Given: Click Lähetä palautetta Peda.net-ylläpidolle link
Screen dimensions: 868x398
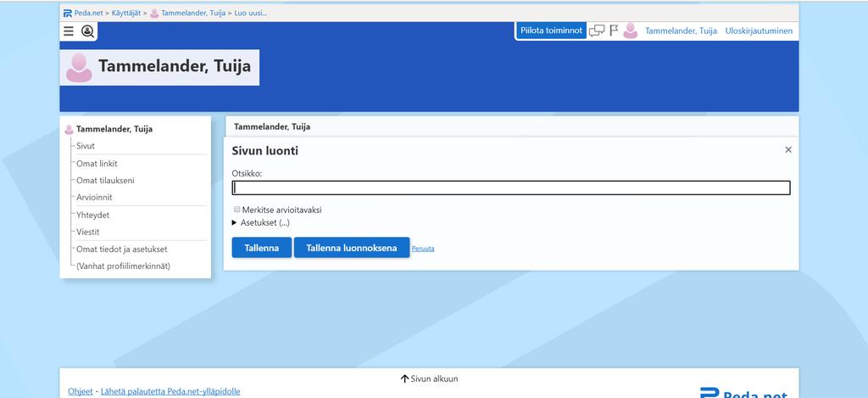Looking at the screenshot, I should (x=170, y=391).
